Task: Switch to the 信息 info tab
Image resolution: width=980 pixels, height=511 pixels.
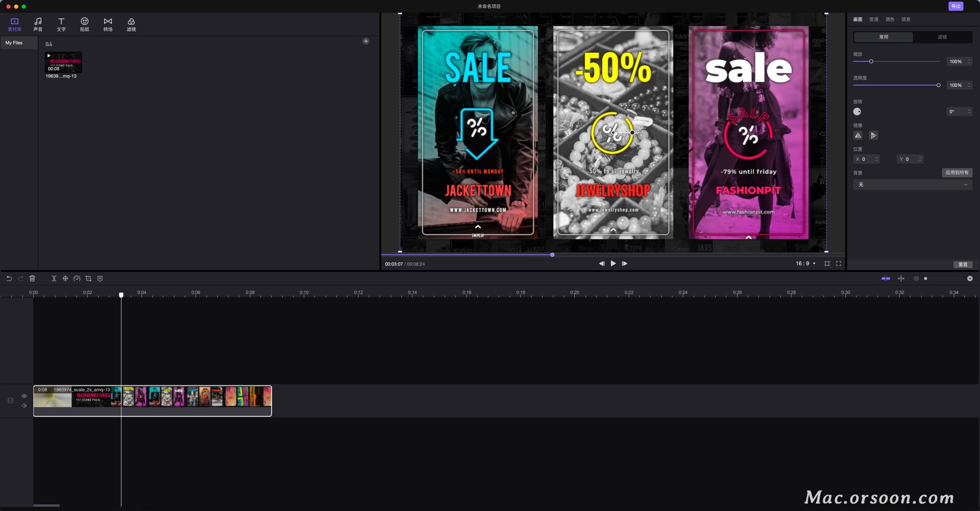Action: coord(906,19)
